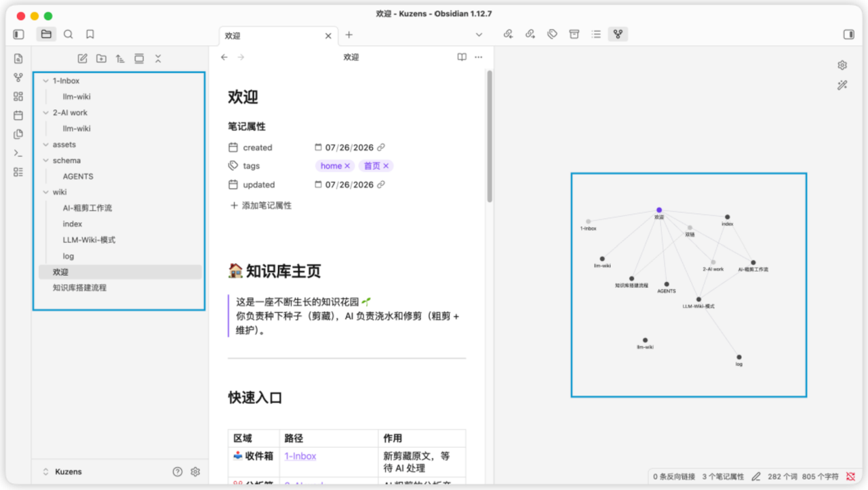
Task: Toggle editing mode pencil in status bar
Action: tap(756, 476)
